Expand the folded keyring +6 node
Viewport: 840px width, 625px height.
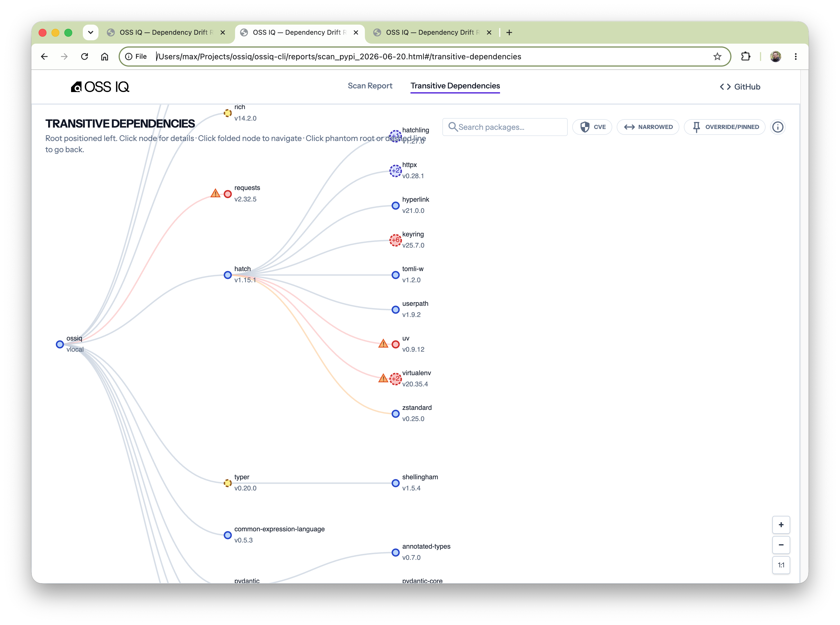(395, 240)
